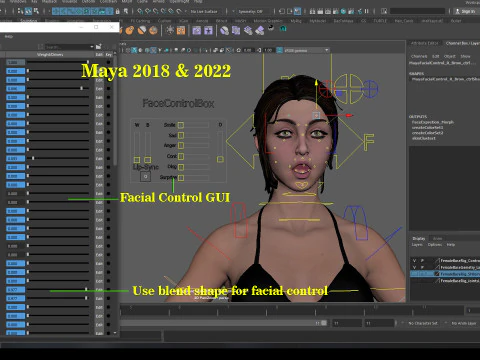The height and width of the screenshot is (360, 480).
Task: Open the Help menu in Shape Editor window
Action: (x=9, y=36)
